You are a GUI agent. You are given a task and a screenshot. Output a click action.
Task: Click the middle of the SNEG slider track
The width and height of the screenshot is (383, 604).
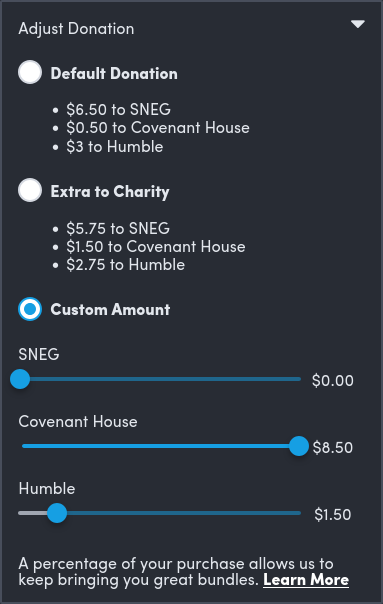pos(160,379)
